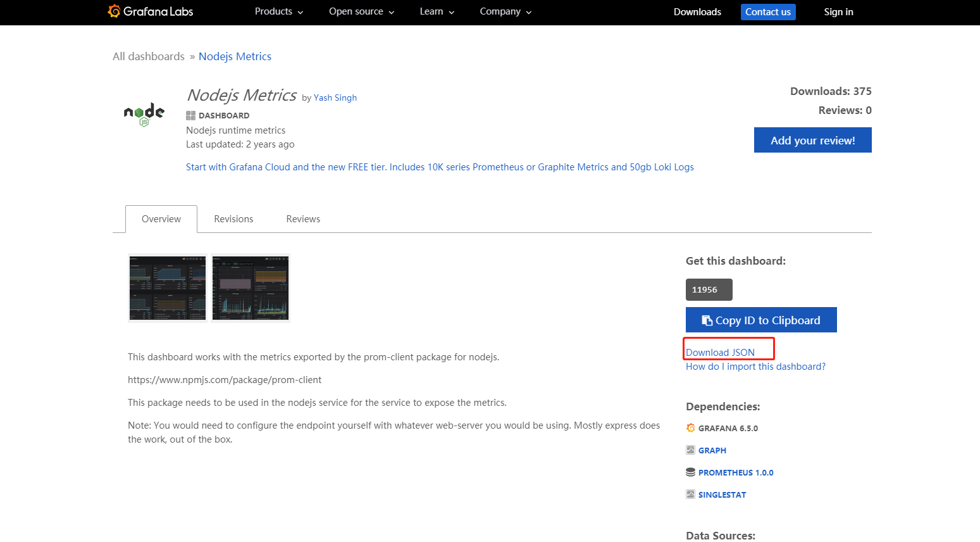Select the Overview tab
980x542 pixels.
[161, 219]
